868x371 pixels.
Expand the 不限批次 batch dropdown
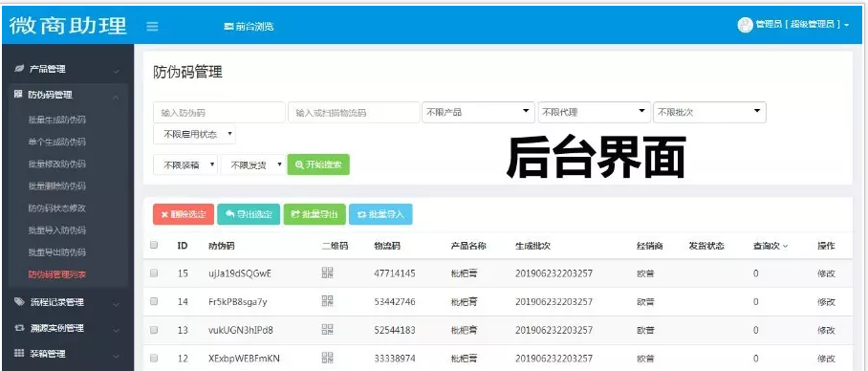tap(709, 112)
